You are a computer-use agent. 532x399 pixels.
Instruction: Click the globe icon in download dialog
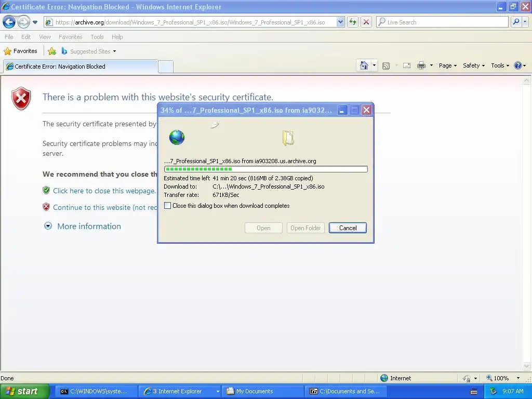click(x=177, y=137)
